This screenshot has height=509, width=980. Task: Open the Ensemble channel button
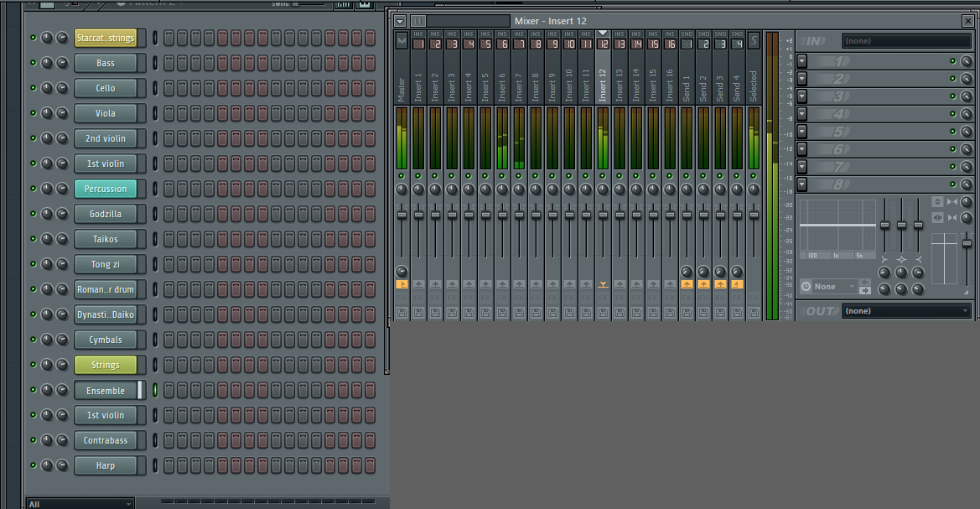click(x=106, y=390)
